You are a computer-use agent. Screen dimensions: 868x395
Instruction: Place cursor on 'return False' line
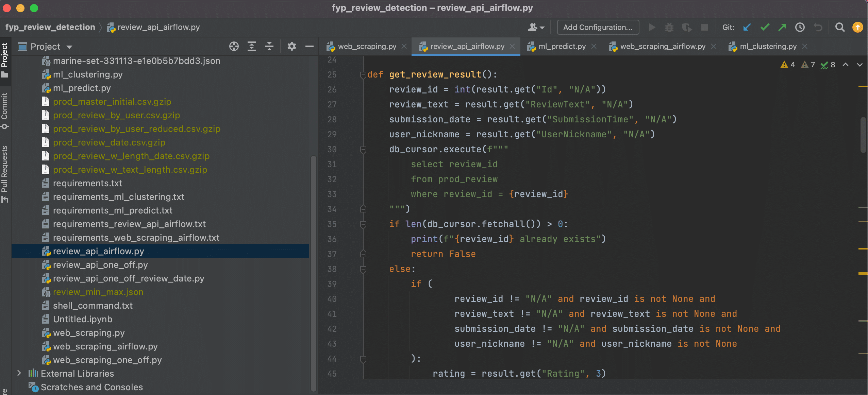click(443, 254)
